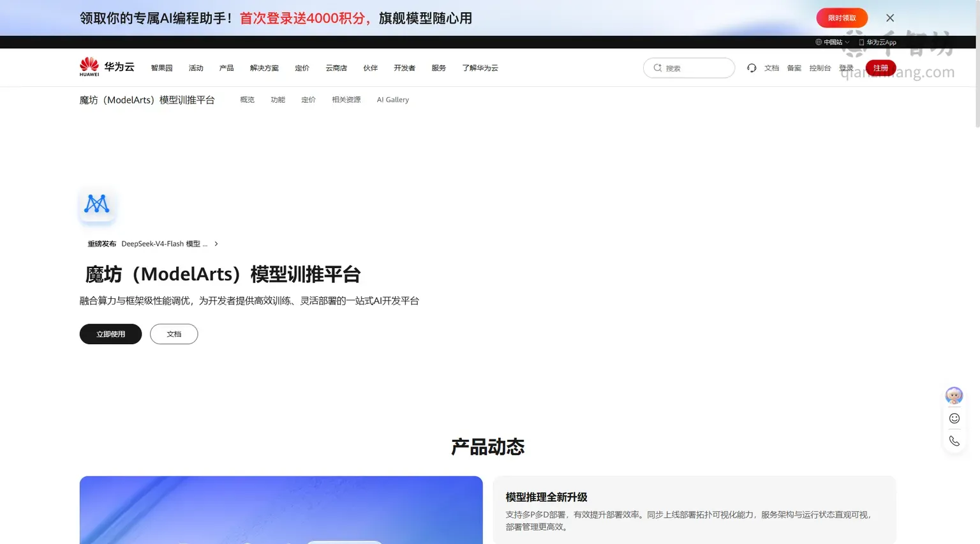Open the 开发者 menu
Viewport: 980px width, 544px height.
click(405, 68)
